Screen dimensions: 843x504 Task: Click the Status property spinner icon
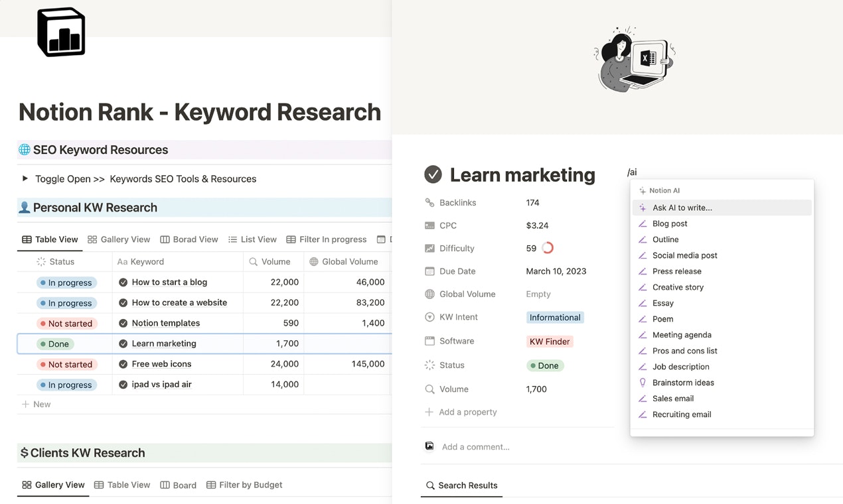pos(429,365)
